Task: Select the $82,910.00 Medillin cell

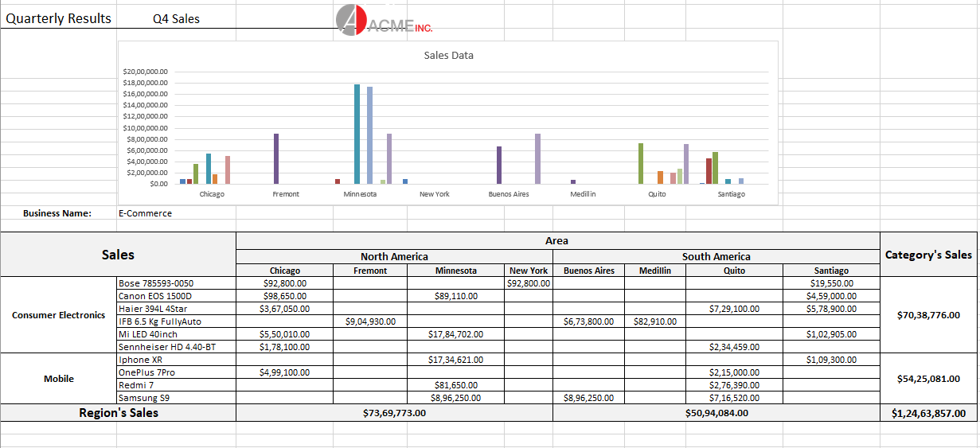Action: tap(655, 321)
